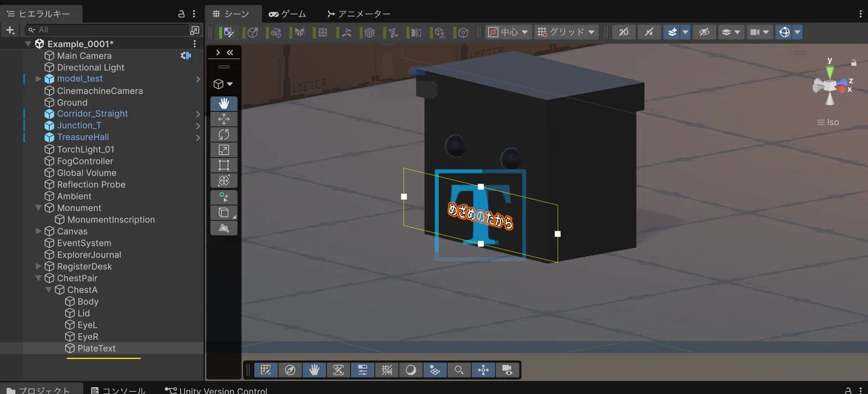Click the crossed-tools icon in bottom overlay bar

[338, 370]
